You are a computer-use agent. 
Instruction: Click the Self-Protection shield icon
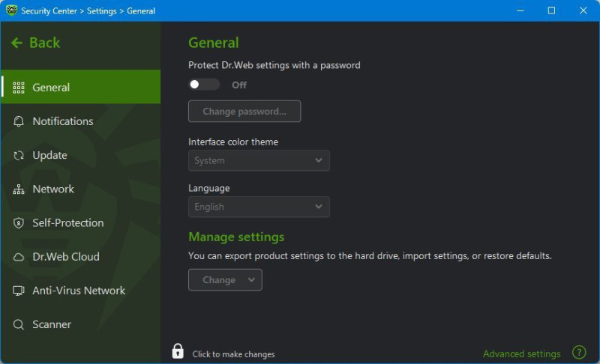[x=18, y=223]
